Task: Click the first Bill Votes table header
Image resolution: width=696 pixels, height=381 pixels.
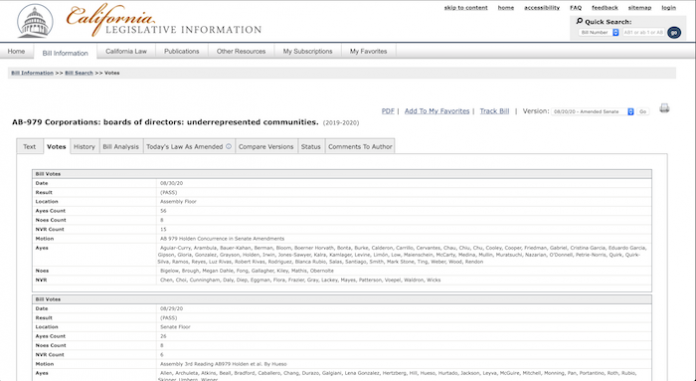Action: click(x=342, y=174)
